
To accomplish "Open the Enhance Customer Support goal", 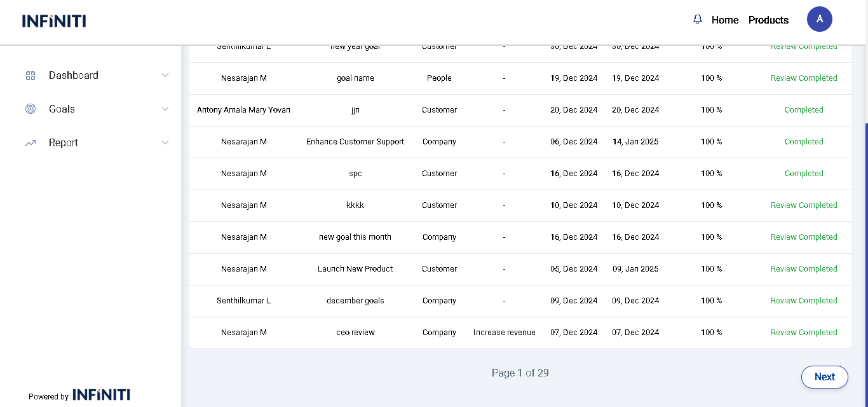I will tap(355, 142).
